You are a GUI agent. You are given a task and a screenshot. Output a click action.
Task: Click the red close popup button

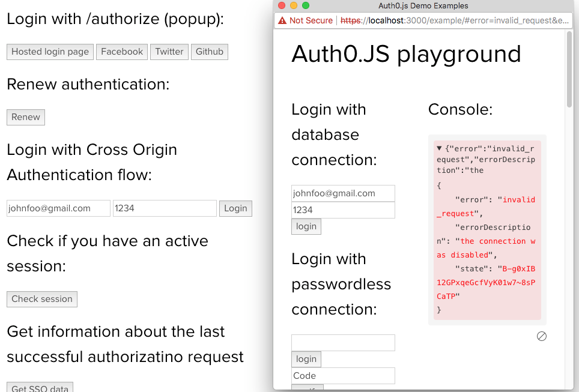(281, 5)
